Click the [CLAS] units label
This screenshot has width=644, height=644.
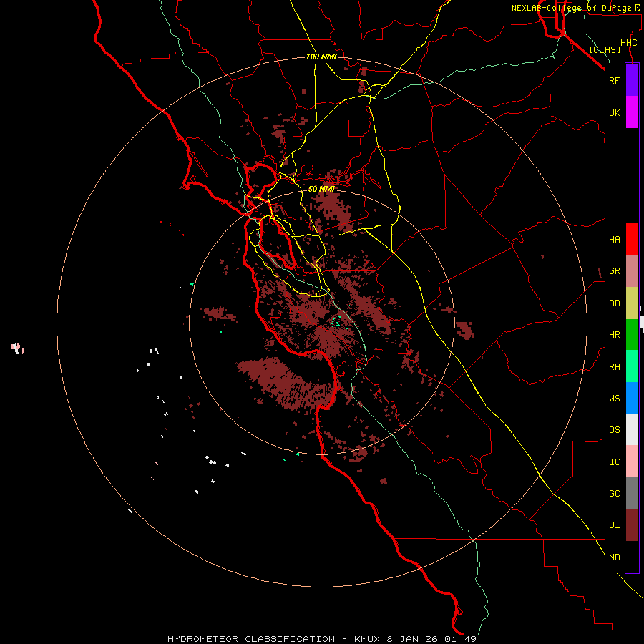(605, 50)
